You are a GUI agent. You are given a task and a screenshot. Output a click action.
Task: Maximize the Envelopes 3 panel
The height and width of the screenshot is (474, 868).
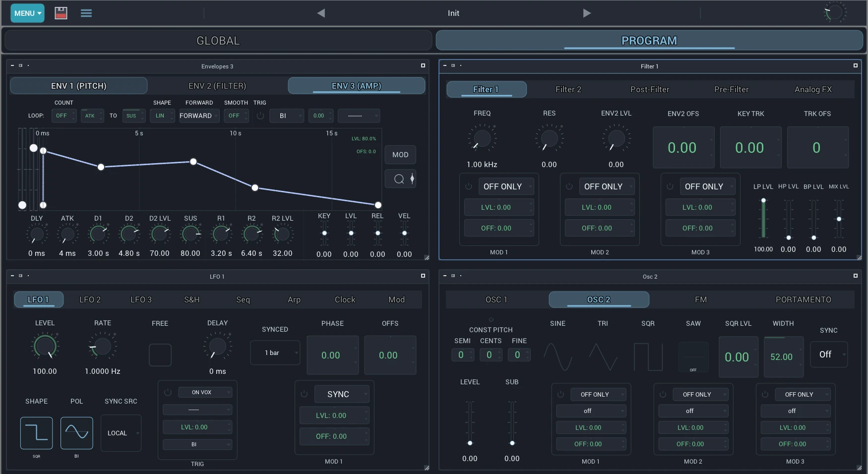pyautogui.click(x=423, y=65)
